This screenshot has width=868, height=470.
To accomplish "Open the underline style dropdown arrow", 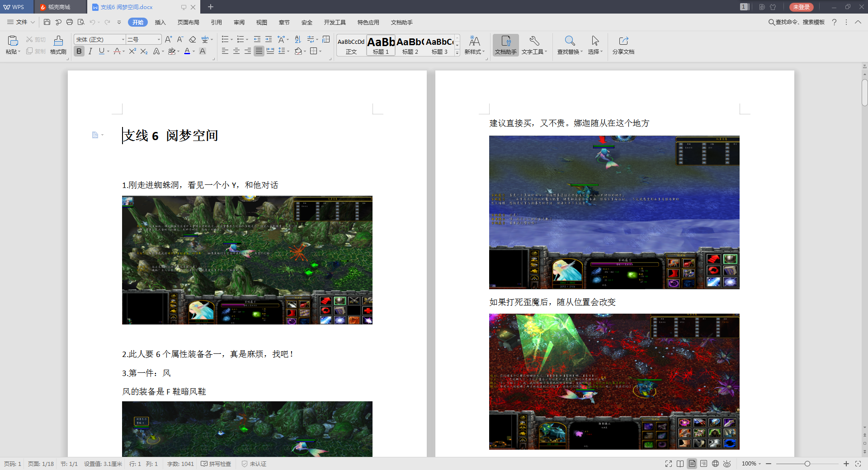I will pos(108,52).
